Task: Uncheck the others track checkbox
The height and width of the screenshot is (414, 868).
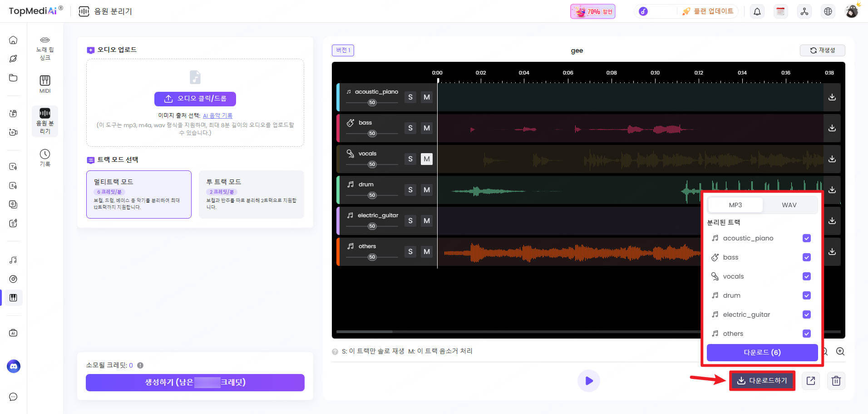Action: [x=806, y=334]
